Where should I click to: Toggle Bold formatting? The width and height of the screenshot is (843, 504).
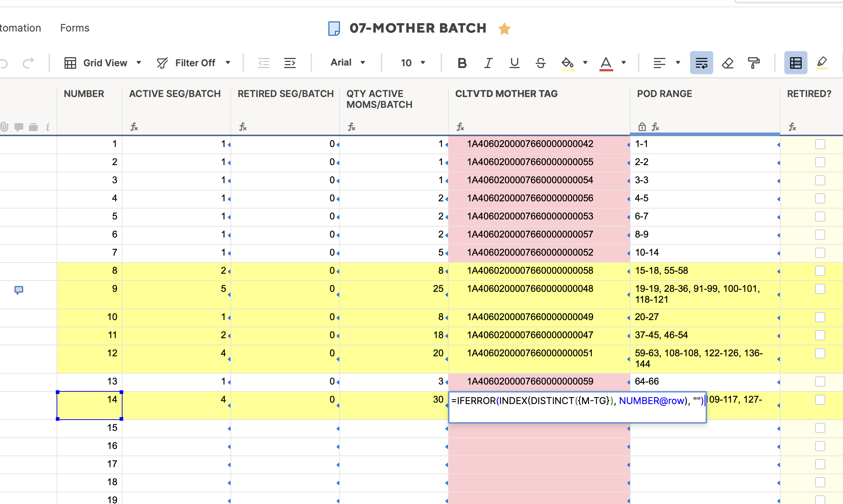(x=462, y=63)
